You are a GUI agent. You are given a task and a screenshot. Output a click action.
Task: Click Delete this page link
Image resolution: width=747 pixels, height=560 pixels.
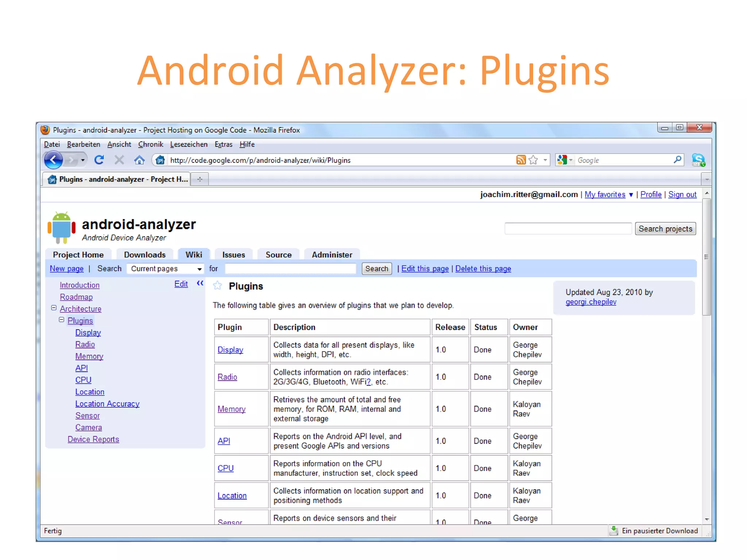pyautogui.click(x=483, y=269)
